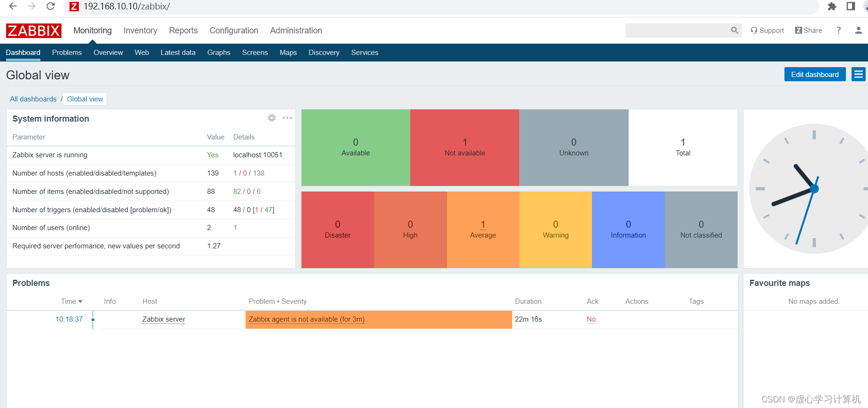Go to the Graphs tab

pos(219,53)
